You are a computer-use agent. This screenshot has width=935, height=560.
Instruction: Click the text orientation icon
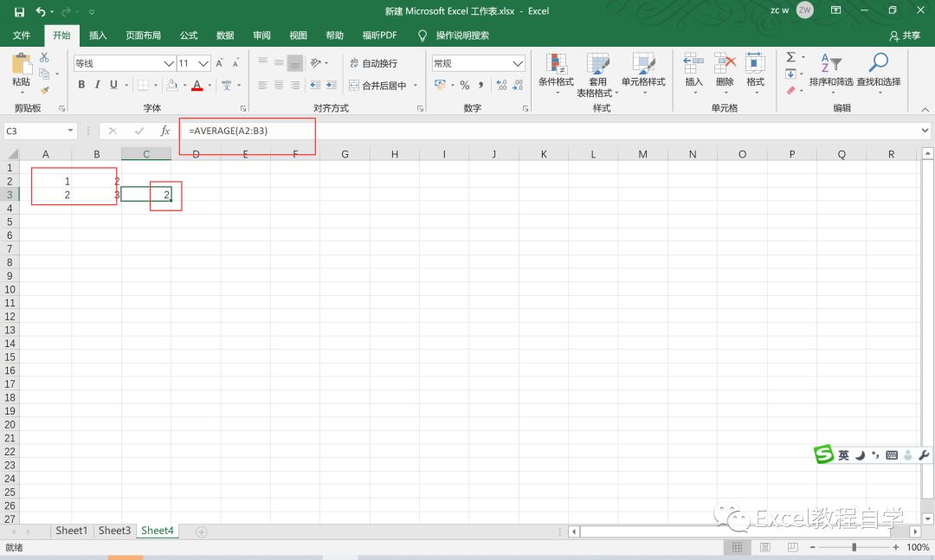(x=316, y=62)
